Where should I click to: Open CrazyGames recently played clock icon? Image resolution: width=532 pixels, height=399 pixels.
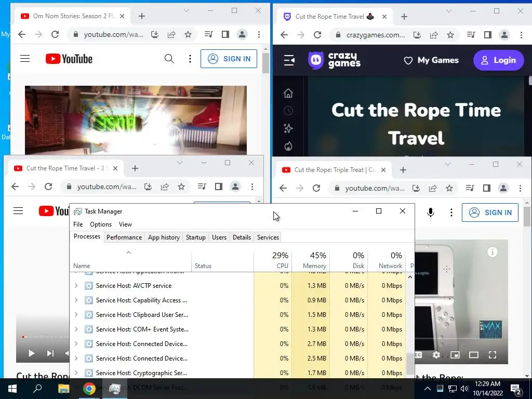[288, 111]
